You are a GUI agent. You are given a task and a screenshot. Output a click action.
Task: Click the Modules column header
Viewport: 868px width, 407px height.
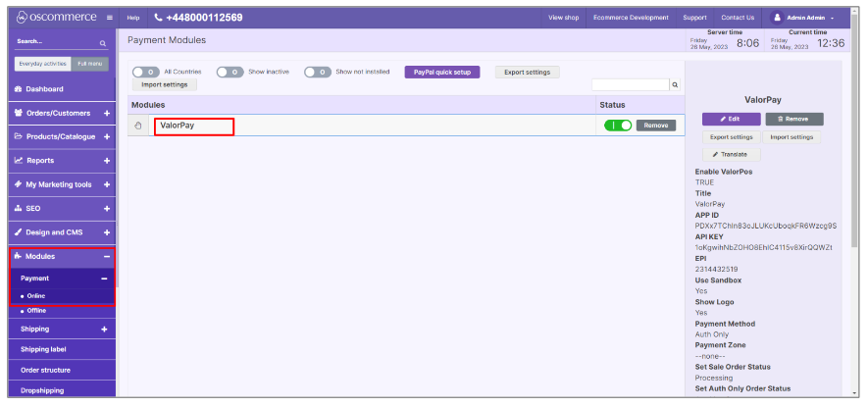148,105
